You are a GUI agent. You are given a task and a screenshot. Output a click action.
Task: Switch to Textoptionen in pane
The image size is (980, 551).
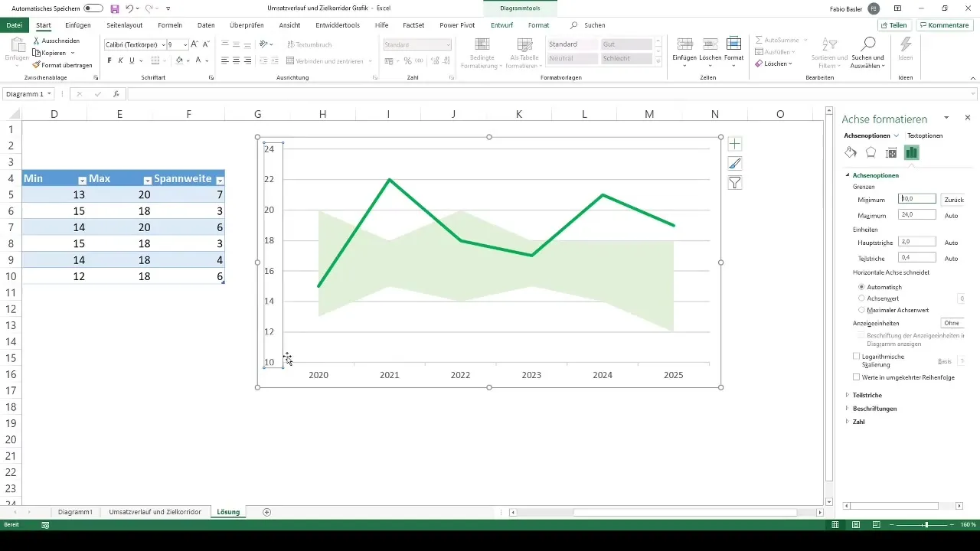pyautogui.click(x=925, y=135)
